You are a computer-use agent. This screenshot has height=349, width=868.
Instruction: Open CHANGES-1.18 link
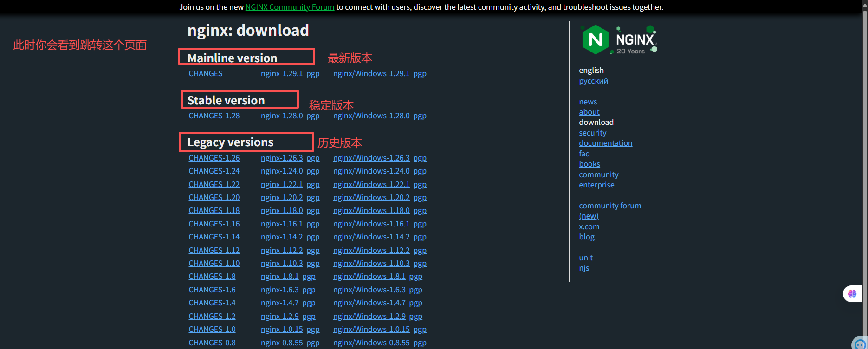(214, 210)
